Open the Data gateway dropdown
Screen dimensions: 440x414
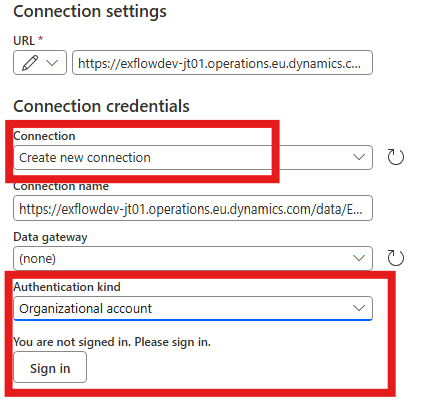pyautogui.click(x=193, y=258)
